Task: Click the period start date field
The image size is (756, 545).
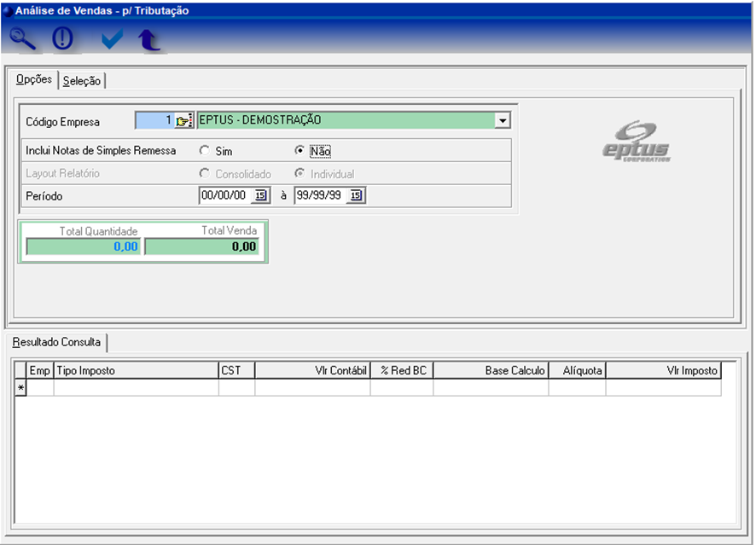Action: pyautogui.click(x=225, y=196)
